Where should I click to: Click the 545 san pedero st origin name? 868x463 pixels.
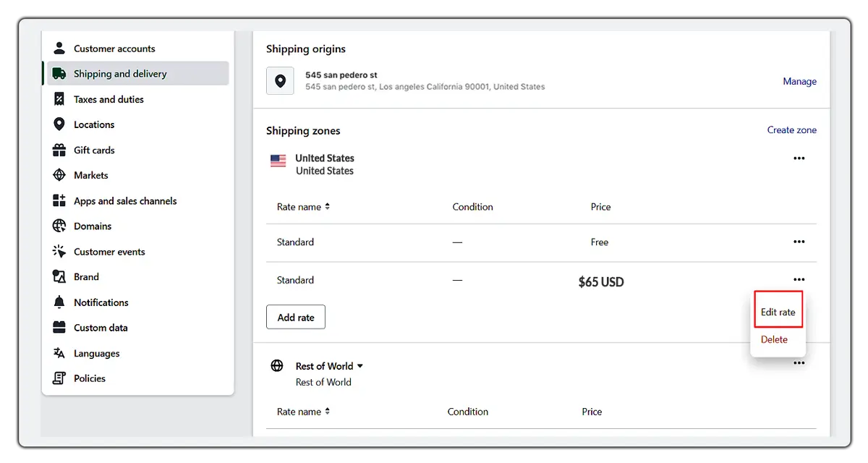[x=341, y=75]
